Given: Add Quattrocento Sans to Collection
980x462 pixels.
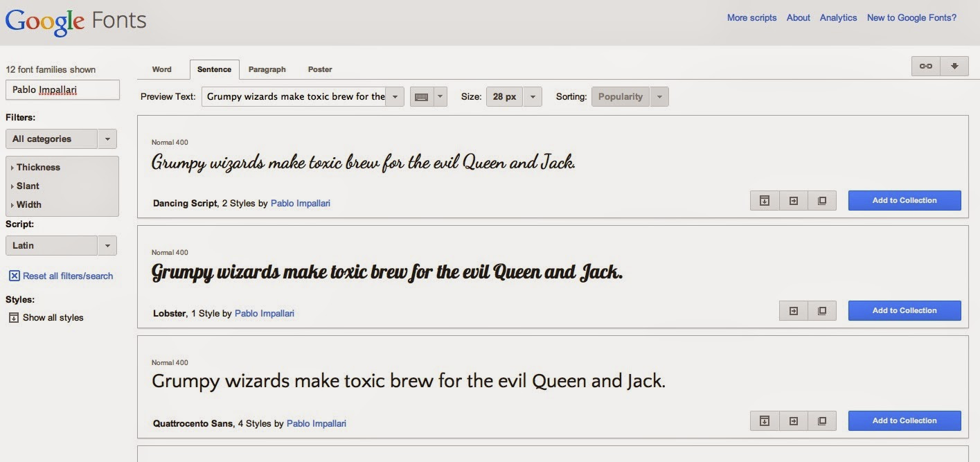Looking at the screenshot, I should (905, 421).
